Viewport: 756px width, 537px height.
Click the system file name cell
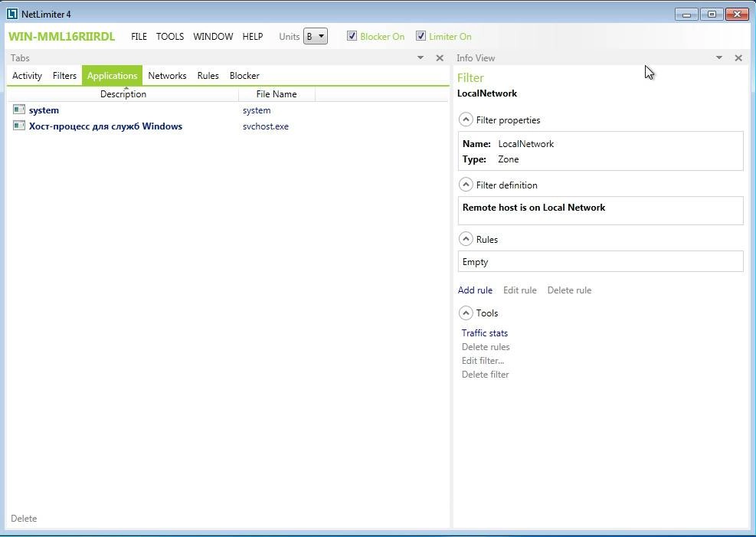click(x=257, y=110)
